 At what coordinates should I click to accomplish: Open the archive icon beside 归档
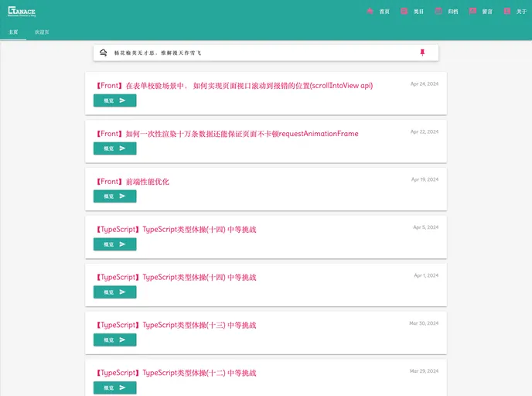pos(438,12)
